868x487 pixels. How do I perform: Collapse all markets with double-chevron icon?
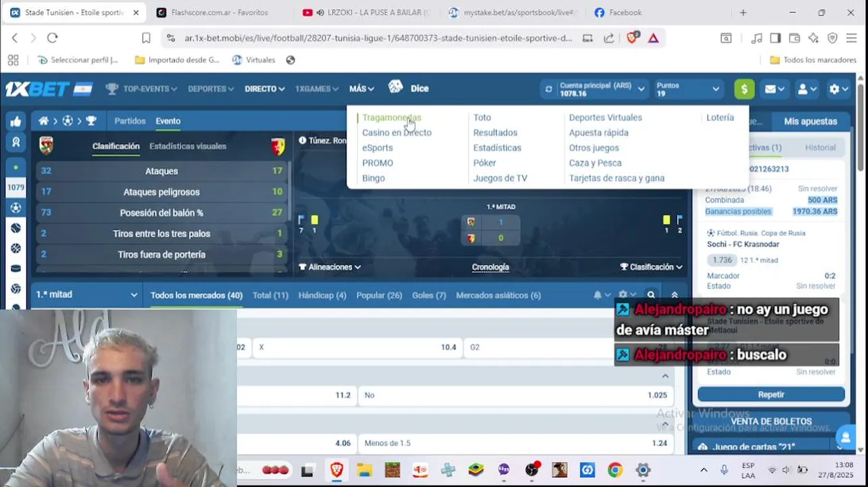pos(674,295)
